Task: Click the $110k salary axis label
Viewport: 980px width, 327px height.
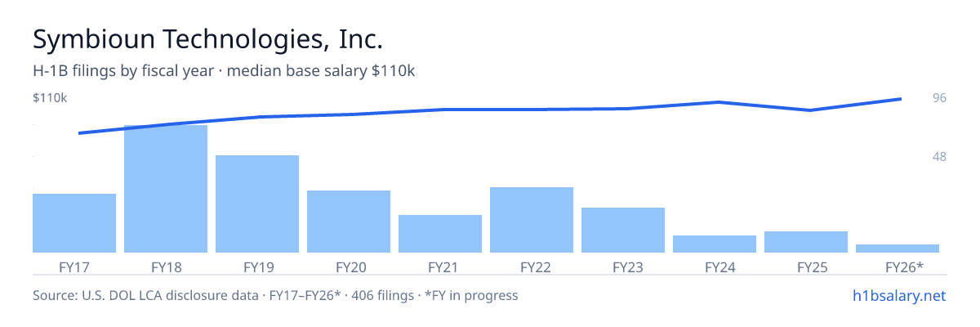Action: [50, 98]
